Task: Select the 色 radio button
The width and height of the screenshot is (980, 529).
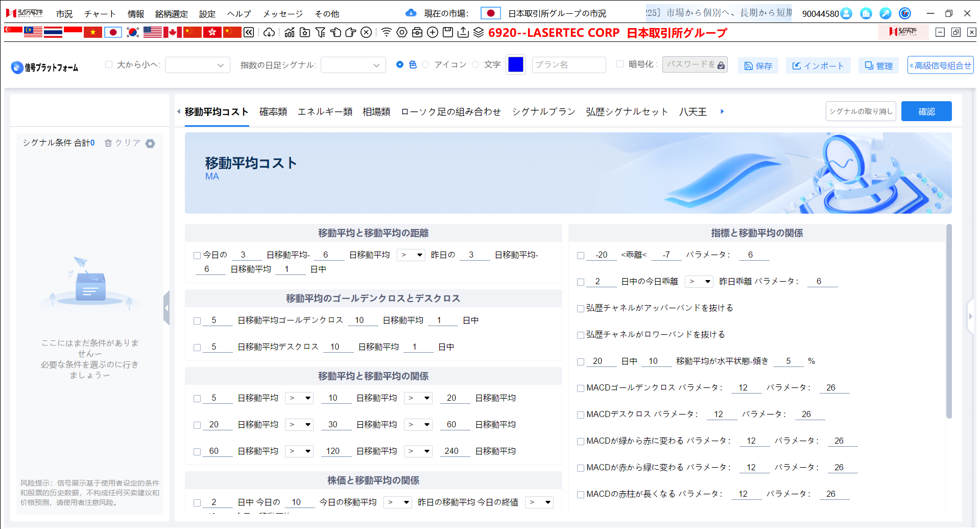Action: (x=400, y=64)
